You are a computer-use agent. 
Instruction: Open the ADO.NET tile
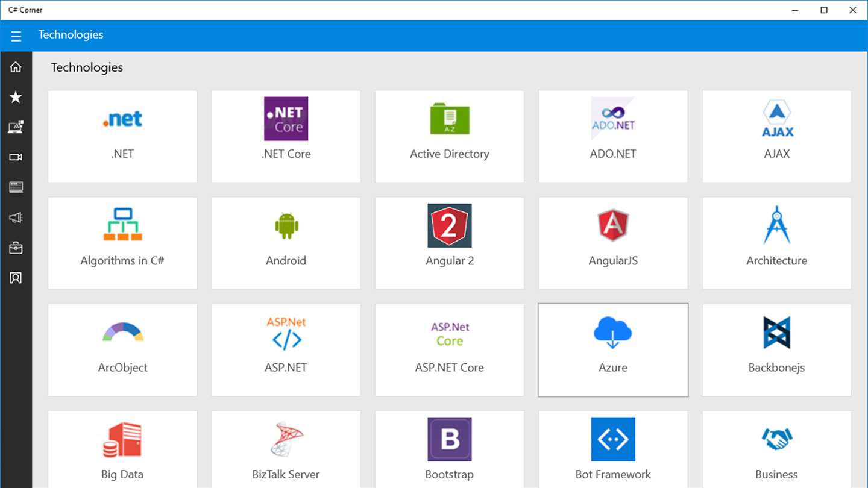pyautogui.click(x=613, y=137)
